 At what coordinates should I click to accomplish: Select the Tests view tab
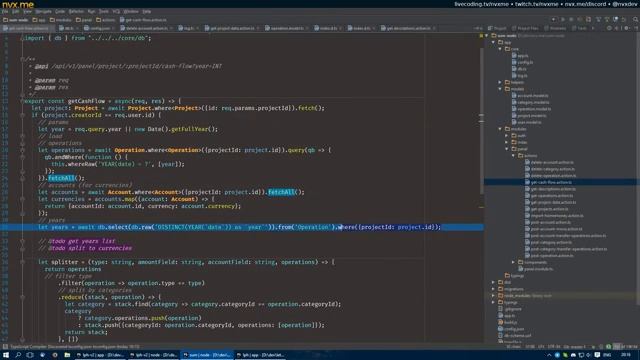[580, 28]
